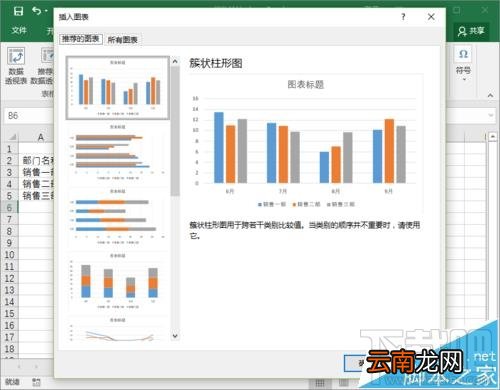Select column A header
The height and width of the screenshot is (390, 500).
tap(40, 137)
